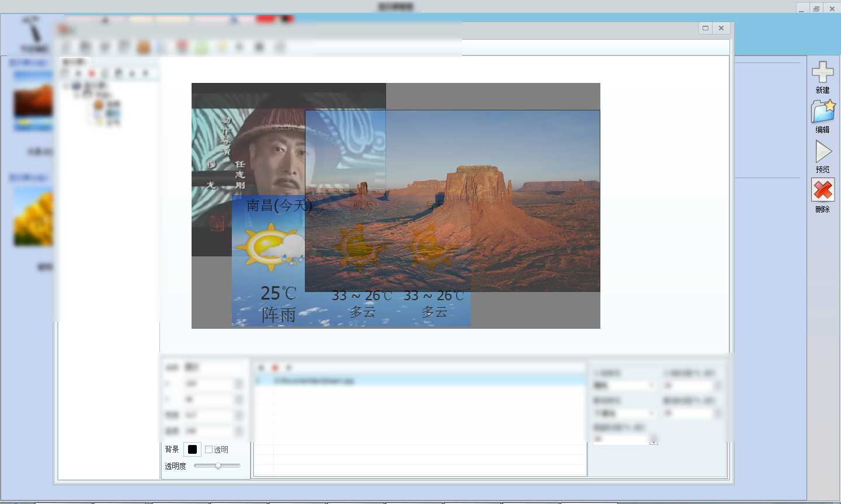Open the lower dropdown in right properties panel
Screen dimensions: 841x504
pyautogui.click(x=624, y=413)
